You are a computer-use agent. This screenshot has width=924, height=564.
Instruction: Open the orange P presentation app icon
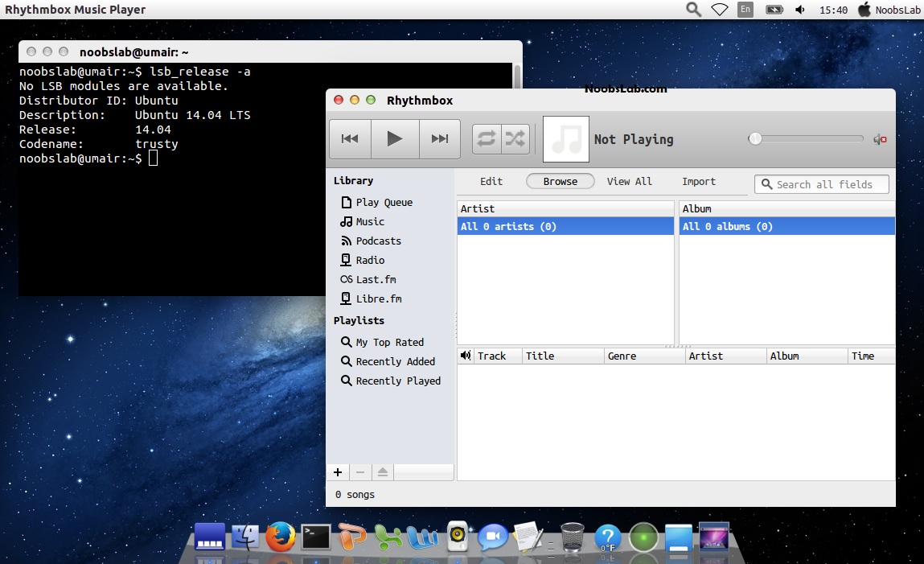pyautogui.click(x=351, y=537)
